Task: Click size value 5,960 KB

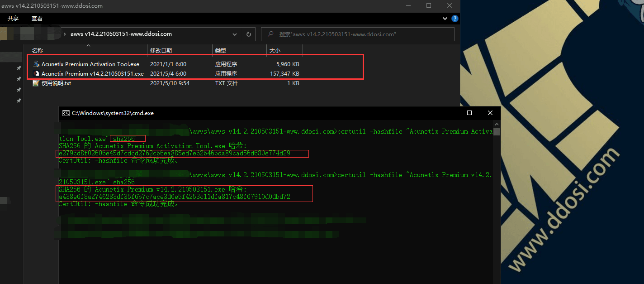Action: point(288,64)
